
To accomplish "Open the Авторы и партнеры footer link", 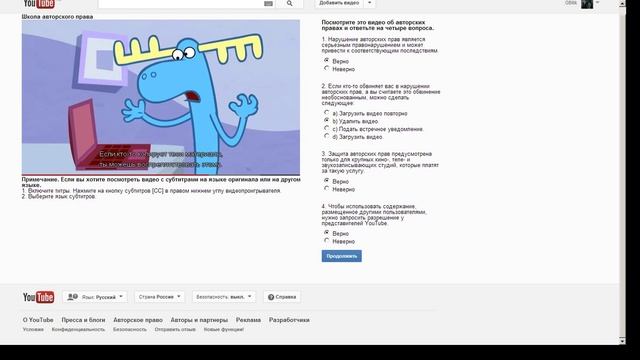I will click(x=199, y=320).
